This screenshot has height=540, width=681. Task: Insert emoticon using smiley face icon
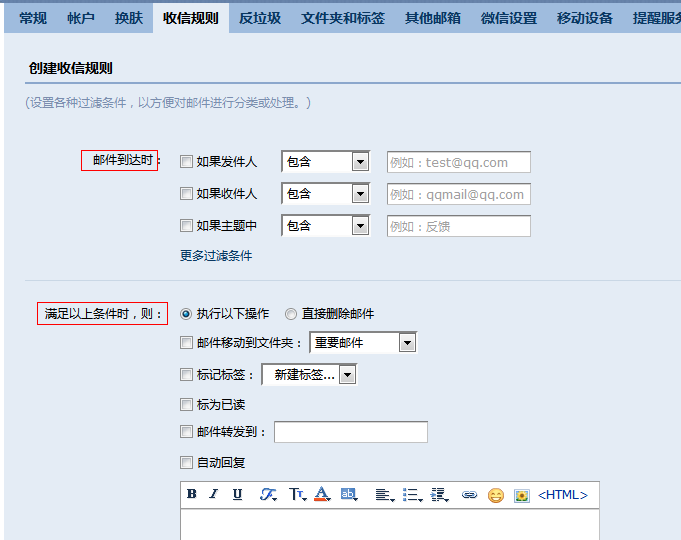coord(496,495)
